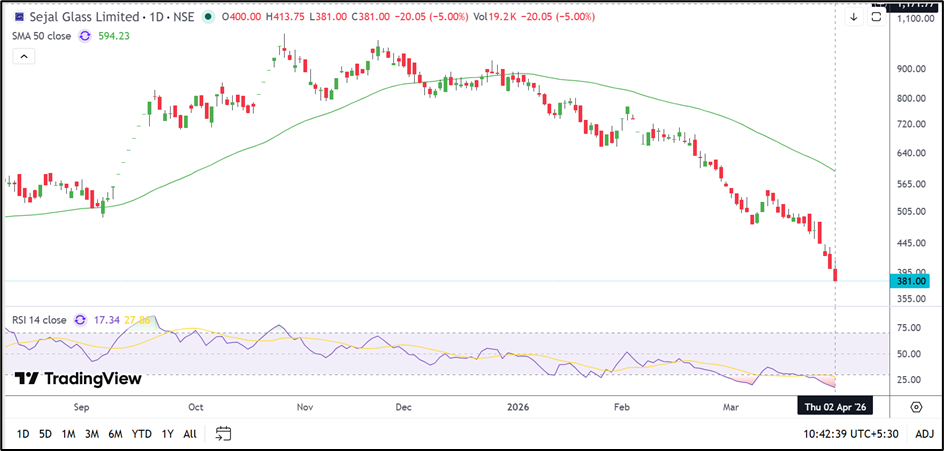Switch to the 6M time range
The image size is (944, 451).
click(115, 434)
